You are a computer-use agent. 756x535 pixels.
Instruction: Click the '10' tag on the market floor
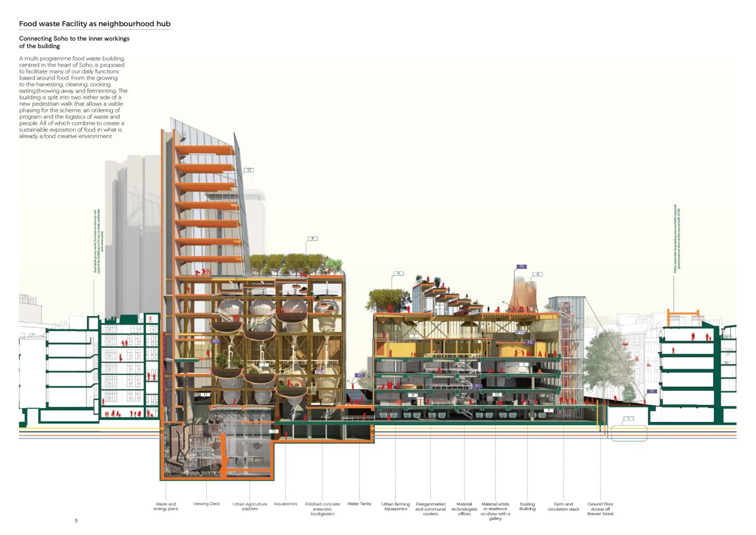point(497,394)
